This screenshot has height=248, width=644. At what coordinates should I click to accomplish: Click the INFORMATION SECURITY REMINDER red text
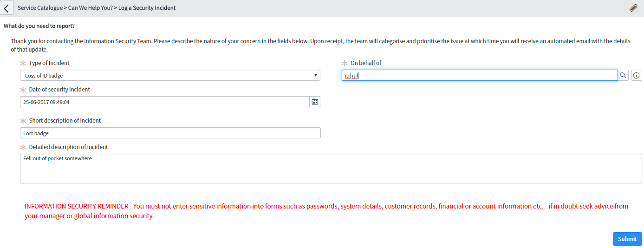point(326,211)
